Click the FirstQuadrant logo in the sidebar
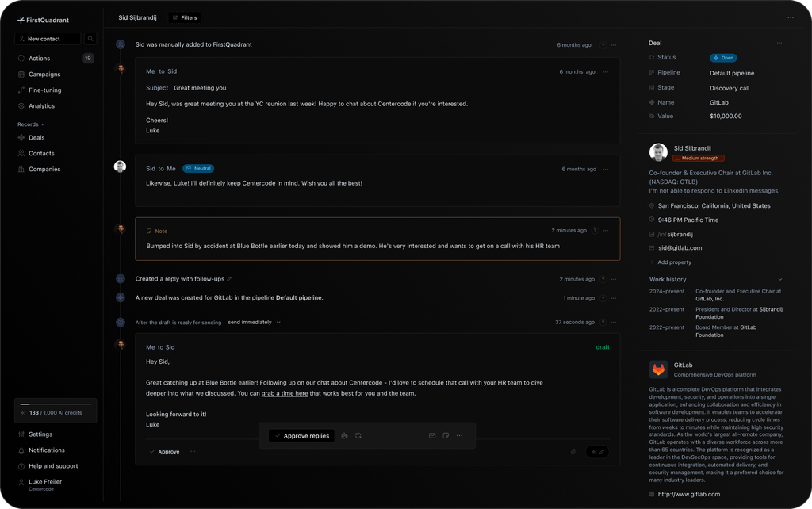The height and width of the screenshot is (509, 812). (x=43, y=20)
